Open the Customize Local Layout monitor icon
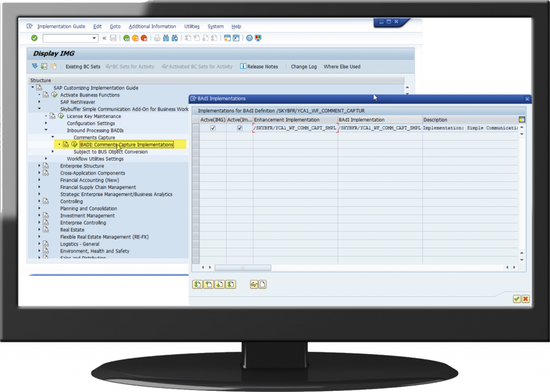The width and height of the screenshot is (550, 392). click(258, 38)
